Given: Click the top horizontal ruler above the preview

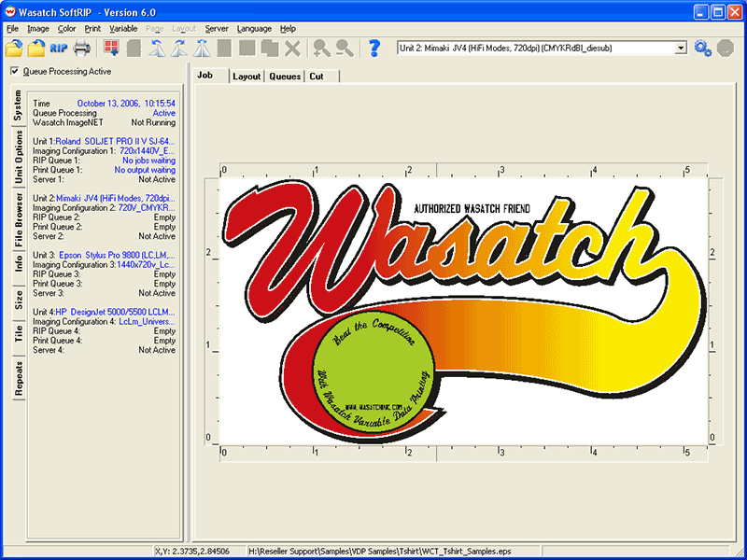Looking at the screenshot, I should click(464, 171).
